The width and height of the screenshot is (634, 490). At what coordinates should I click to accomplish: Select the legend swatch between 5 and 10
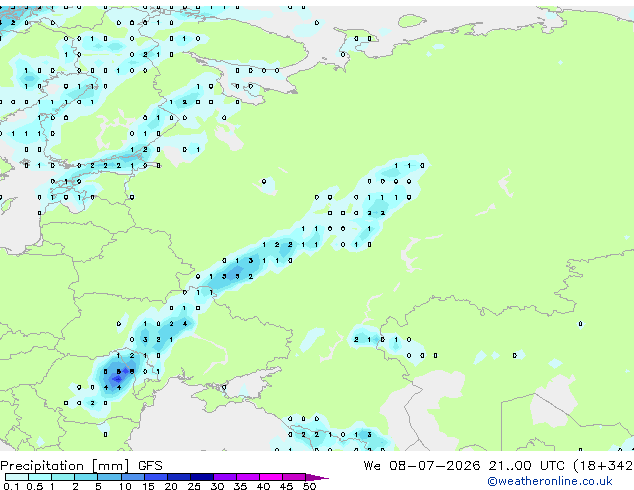point(109,477)
